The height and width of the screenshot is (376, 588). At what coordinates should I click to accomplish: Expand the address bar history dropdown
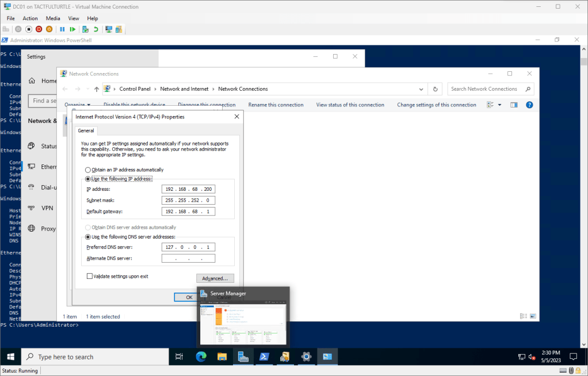click(x=422, y=89)
